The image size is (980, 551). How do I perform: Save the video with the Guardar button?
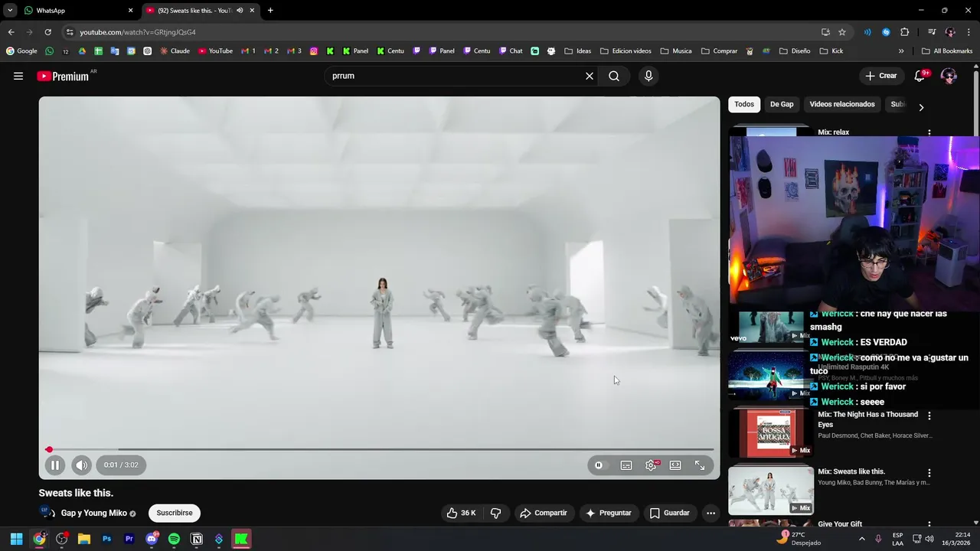(669, 513)
